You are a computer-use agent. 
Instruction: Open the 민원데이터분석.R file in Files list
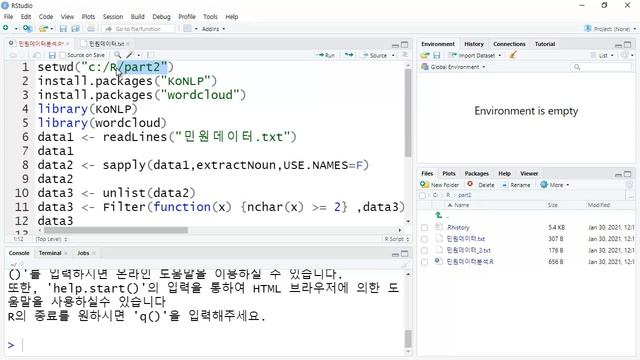click(x=470, y=262)
